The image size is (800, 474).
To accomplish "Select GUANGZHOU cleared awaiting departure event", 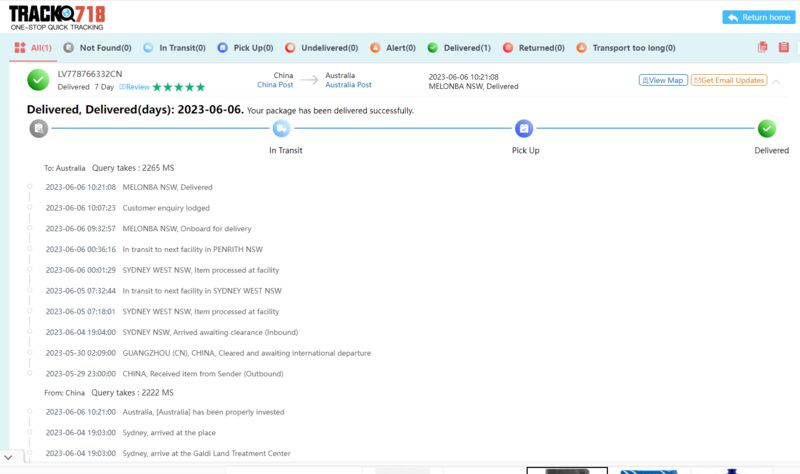I will (x=208, y=353).
